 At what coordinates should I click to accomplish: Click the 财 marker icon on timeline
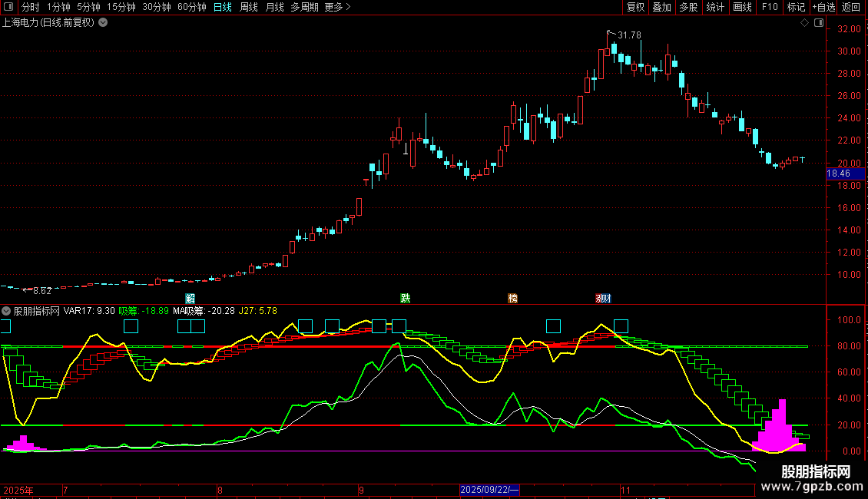point(608,298)
